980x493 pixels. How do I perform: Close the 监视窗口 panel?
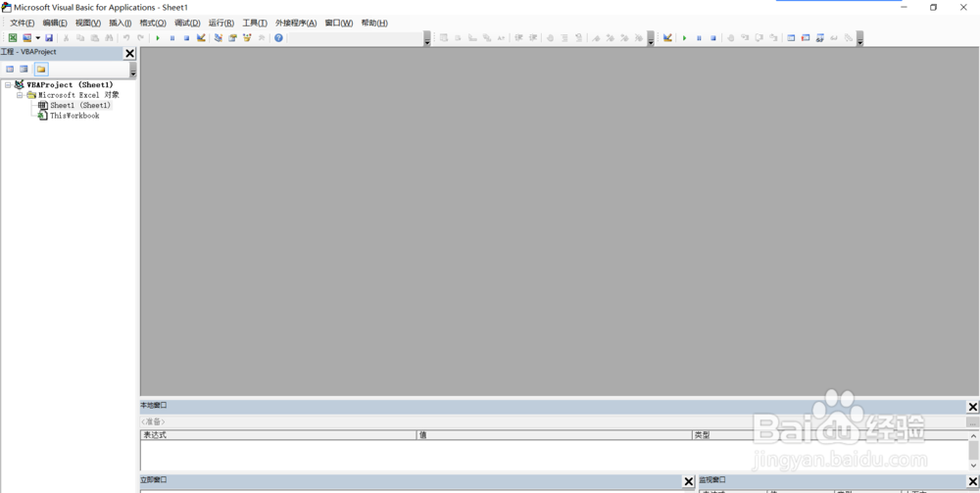pos(972,481)
